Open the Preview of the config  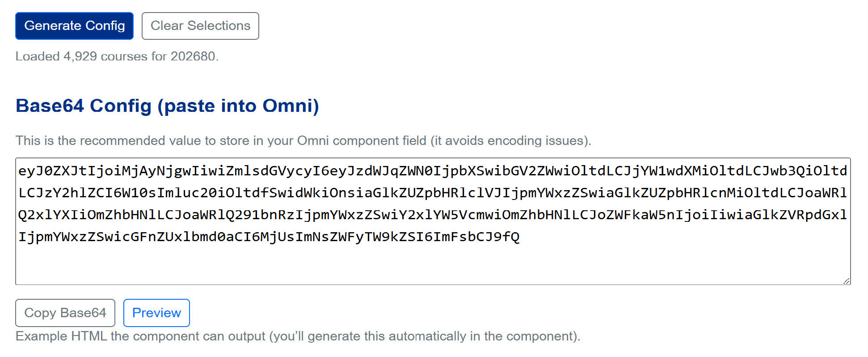pos(156,313)
